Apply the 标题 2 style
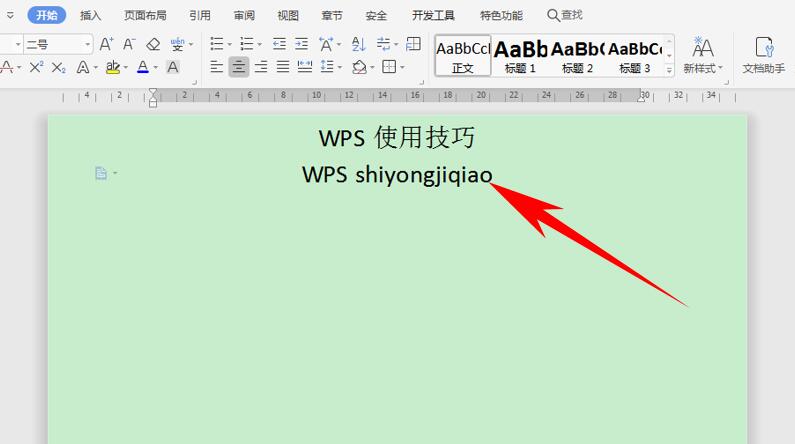Screen dimensions: 795x444 (577, 56)
